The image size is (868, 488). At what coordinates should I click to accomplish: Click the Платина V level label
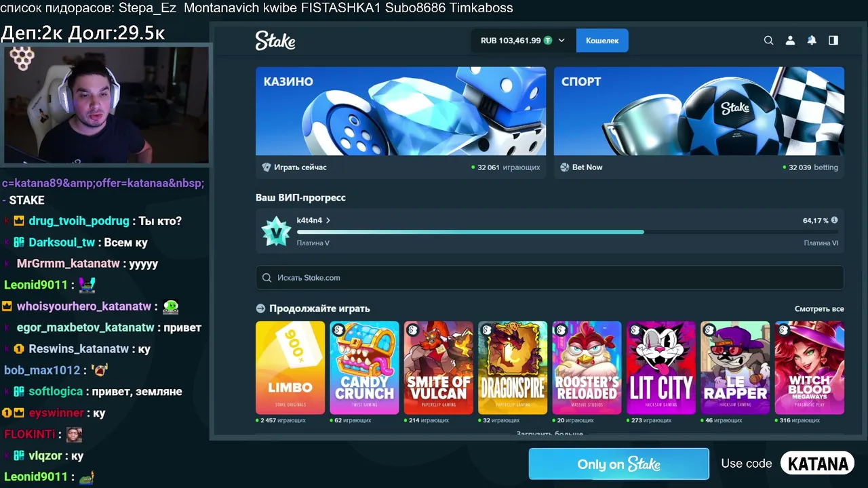[x=313, y=243]
